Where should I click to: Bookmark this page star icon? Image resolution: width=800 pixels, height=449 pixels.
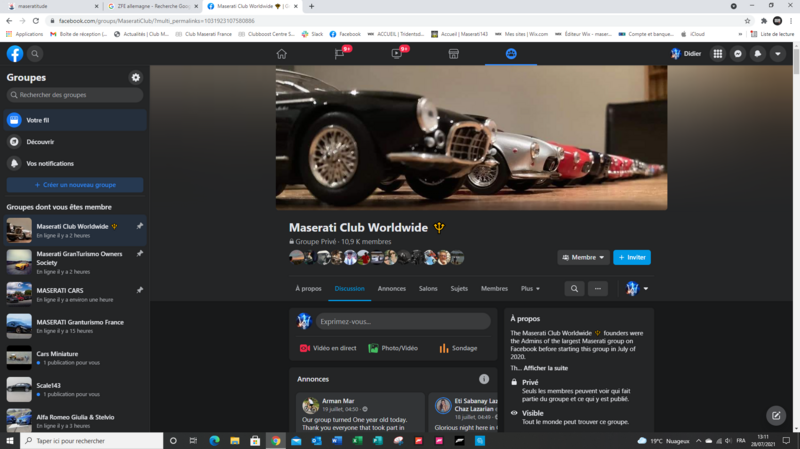[x=747, y=21]
